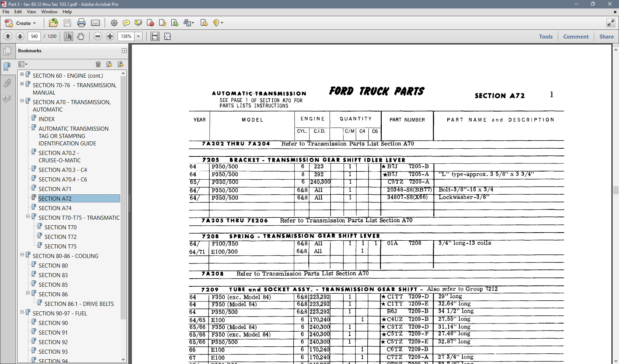
Task: Create a new bookmark icon
Action: tap(109, 64)
